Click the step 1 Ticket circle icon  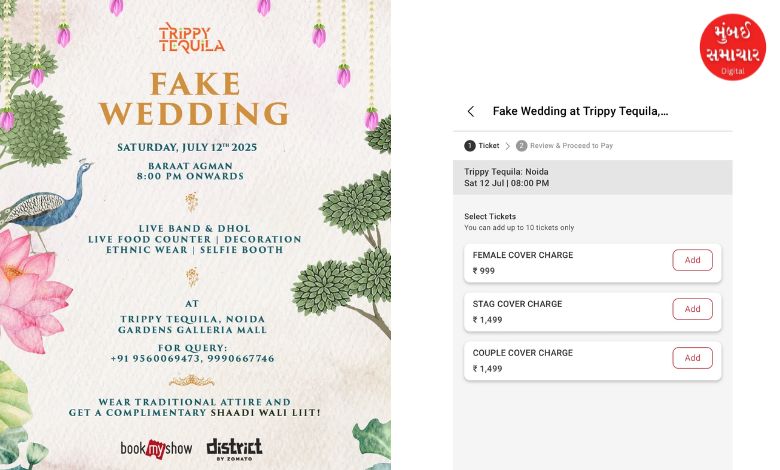470,146
